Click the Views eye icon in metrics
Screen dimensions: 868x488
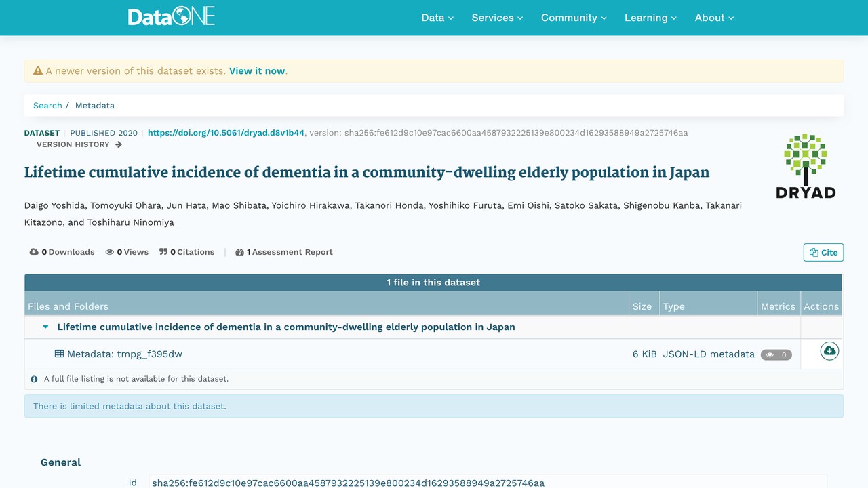pyautogui.click(x=110, y=252)
